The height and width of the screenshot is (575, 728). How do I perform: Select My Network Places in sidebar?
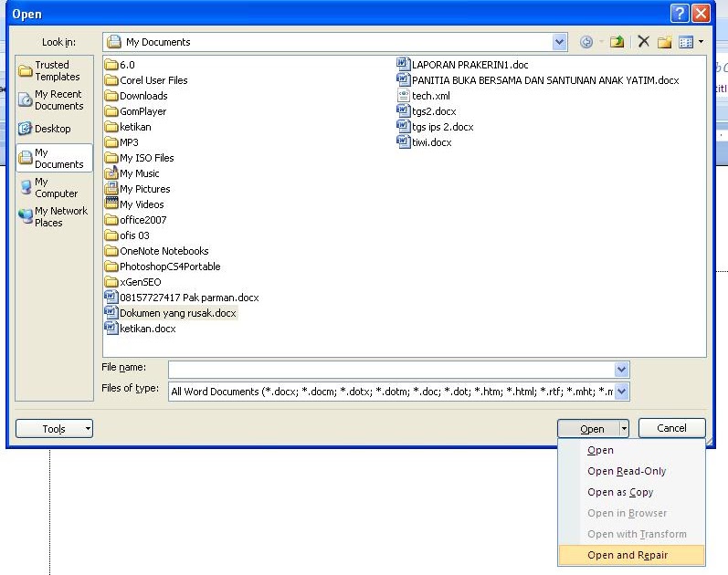pyautogui.click(x=54, y=216)
